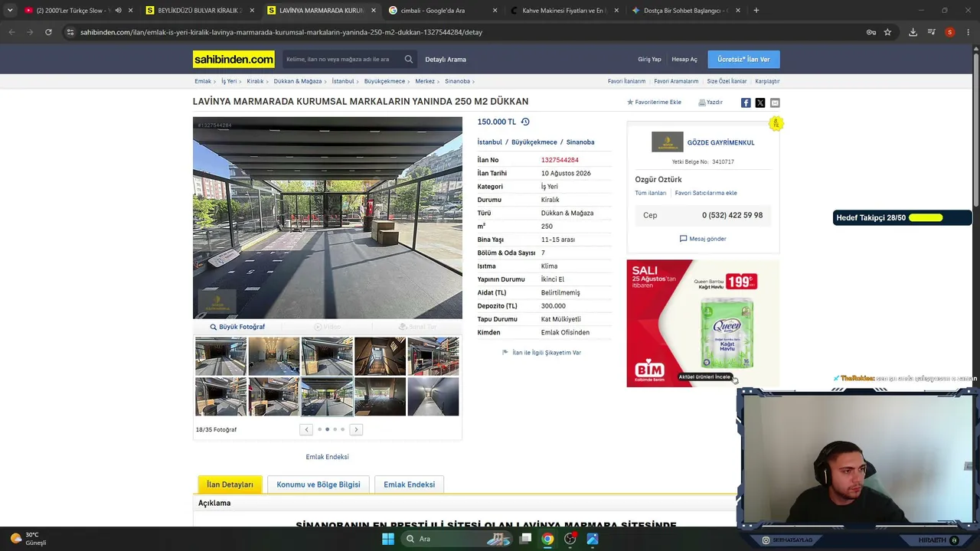Click the yellow seller badge icon

(776, 123)
